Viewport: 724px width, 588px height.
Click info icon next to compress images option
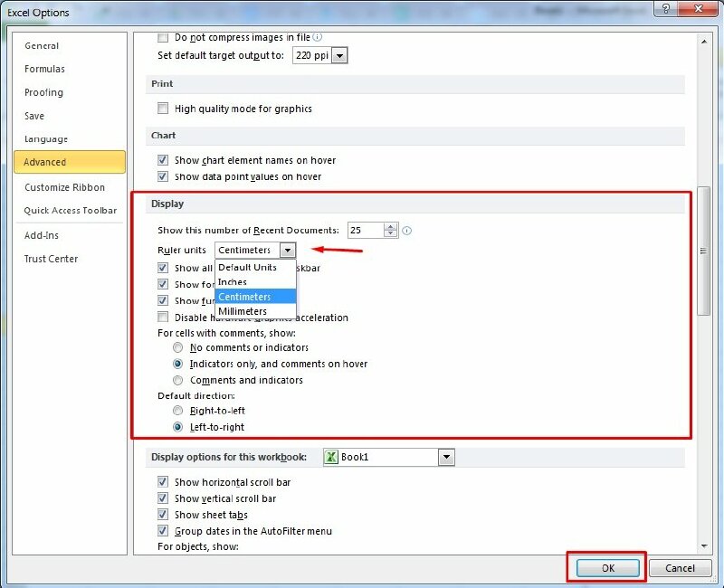coord(318,37)
